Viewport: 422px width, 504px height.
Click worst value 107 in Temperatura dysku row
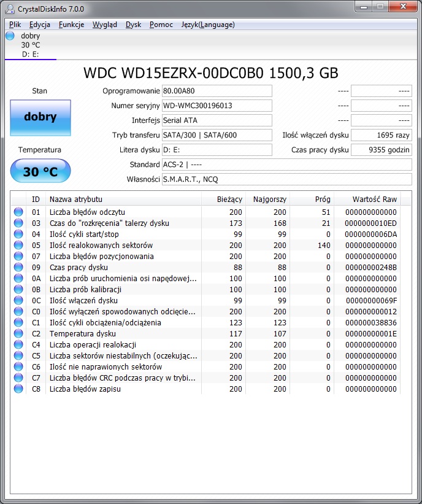[x=280, y=333]
